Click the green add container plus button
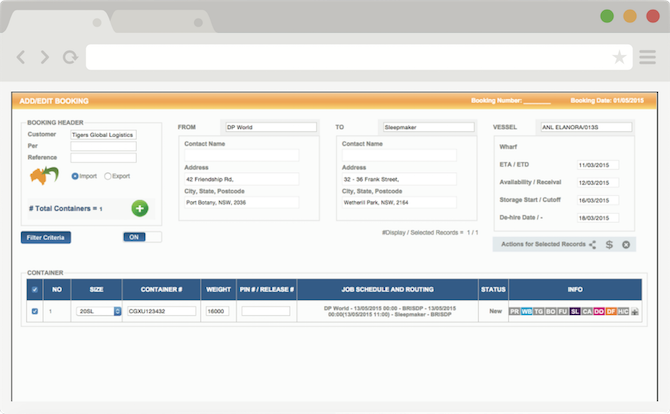Screen dimensions: 670x414 click(x=140, y=208)
